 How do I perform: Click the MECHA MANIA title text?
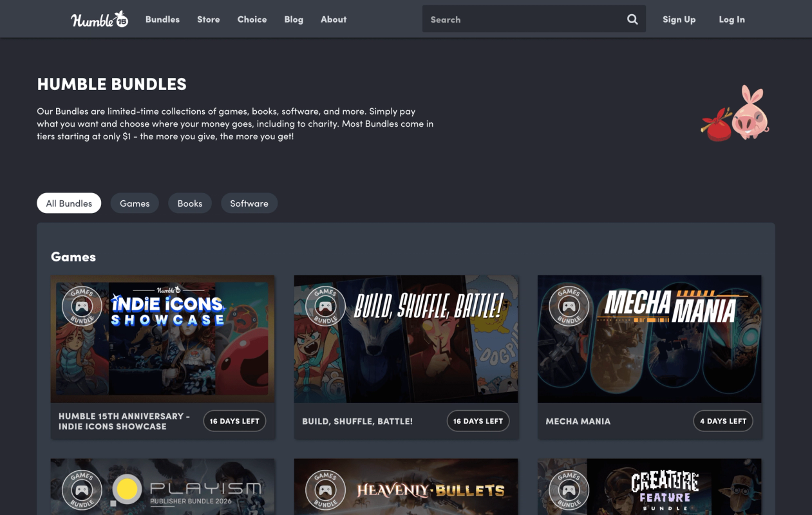coord(578,421)
